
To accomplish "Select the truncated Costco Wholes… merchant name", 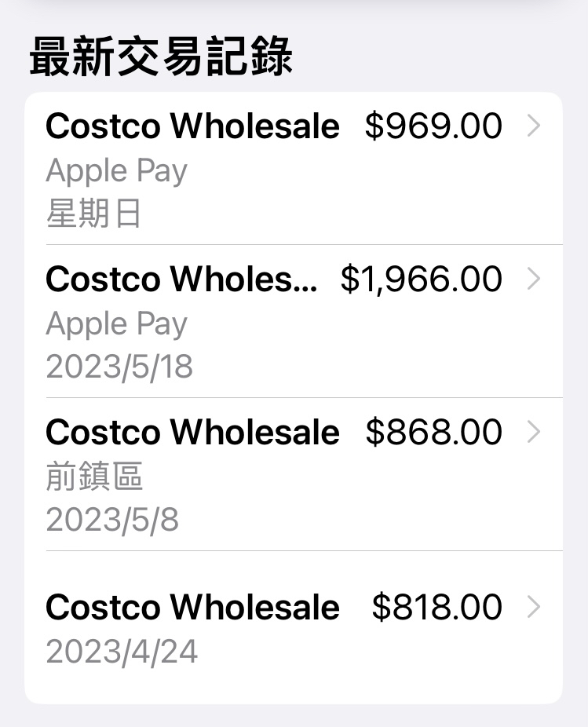I will [x=182, y=279].
